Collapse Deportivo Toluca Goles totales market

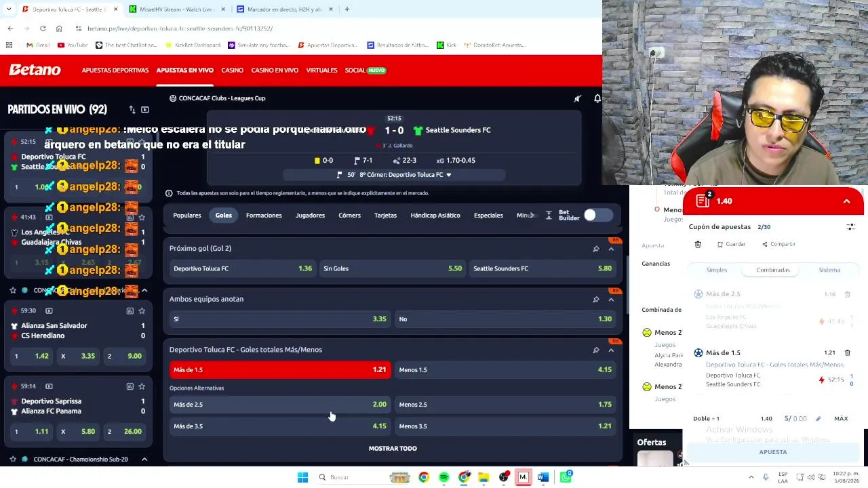611,350
